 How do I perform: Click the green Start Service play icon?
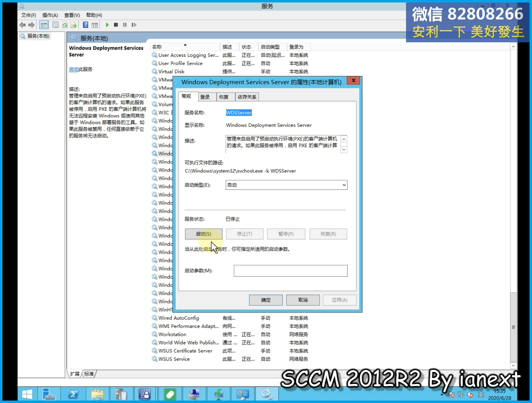click(x=107, y=25)
